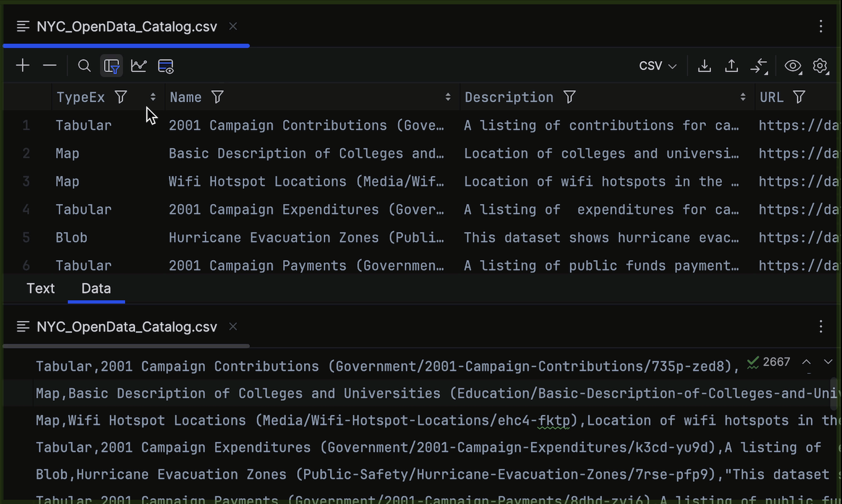Toggle the column filter toolbar icon
Screen dimensions: 842x504
point(112,66)
